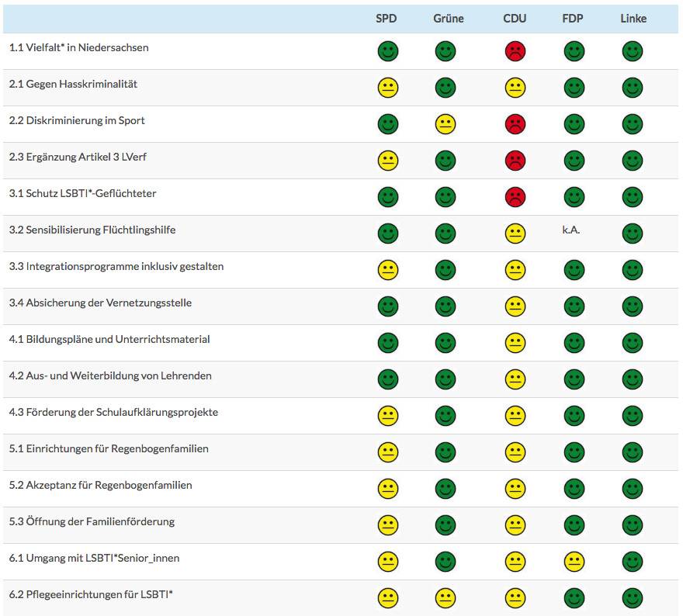The height and width of the screenshot is (616, 683).
Task: Click SPD's yellow face for 2.3 Ergänzung Artikel 3
Action: click(x=387, y=161)
